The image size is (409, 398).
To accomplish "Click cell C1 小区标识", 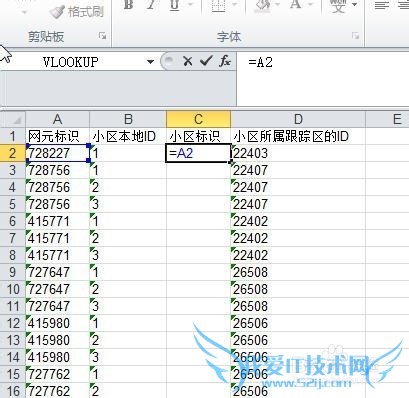I will (199, 136).
